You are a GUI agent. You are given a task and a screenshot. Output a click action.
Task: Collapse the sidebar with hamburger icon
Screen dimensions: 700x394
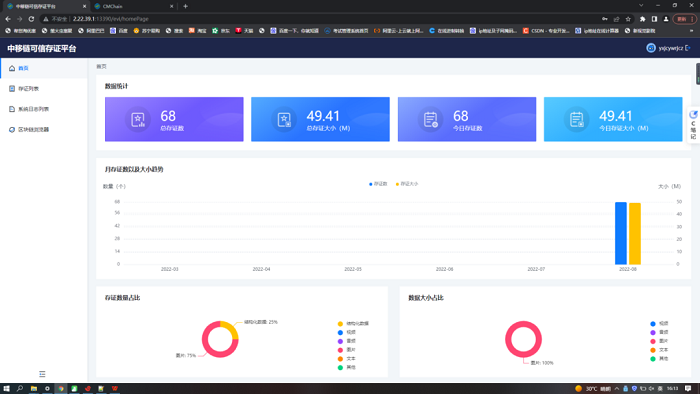coord(42,374)
